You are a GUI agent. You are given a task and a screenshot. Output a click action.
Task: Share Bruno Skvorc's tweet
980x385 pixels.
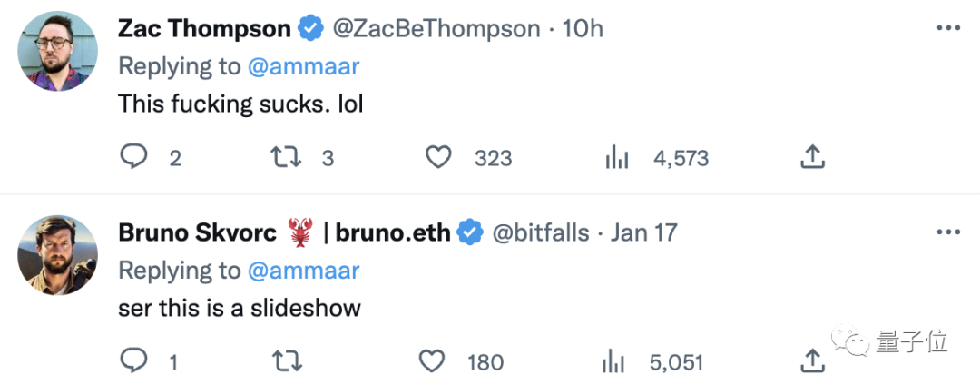pyautogui.click(x=812, y=362)
